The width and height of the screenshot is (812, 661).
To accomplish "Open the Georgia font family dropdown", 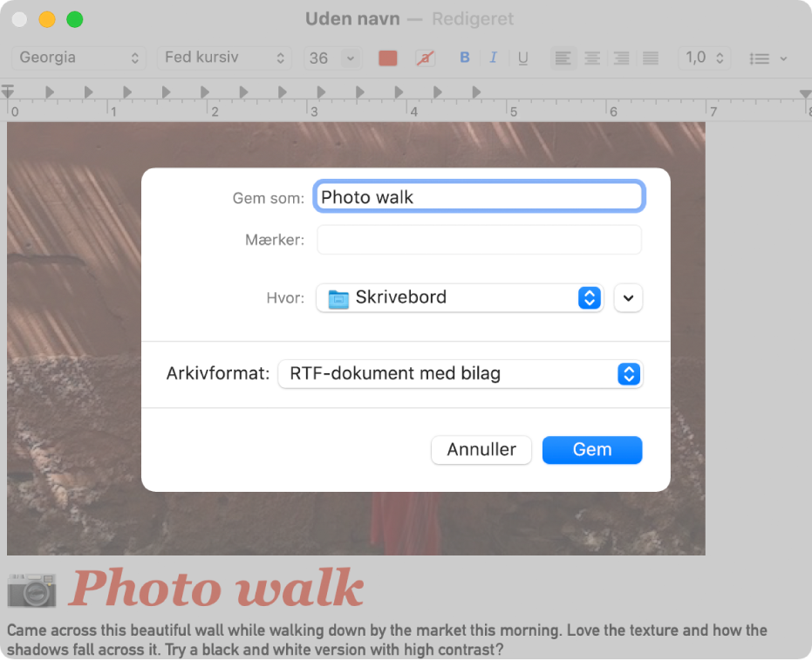I will pyautogui.click(x=78, y=58).
